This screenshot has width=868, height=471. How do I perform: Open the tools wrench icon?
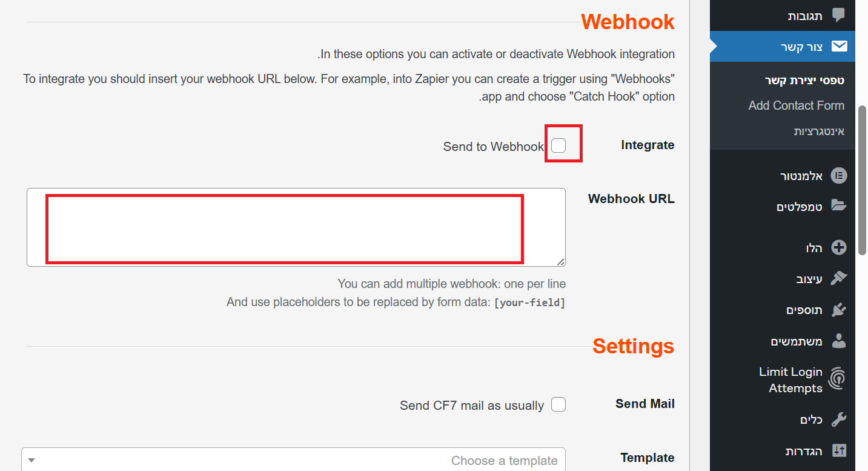pyautogui.click(x=838, y=419)
